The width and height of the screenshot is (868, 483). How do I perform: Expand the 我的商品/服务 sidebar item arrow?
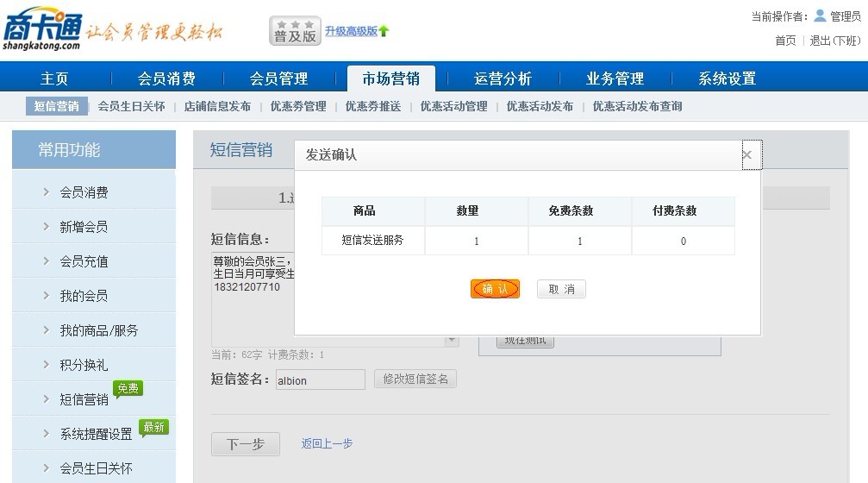[x=47, y=330]
